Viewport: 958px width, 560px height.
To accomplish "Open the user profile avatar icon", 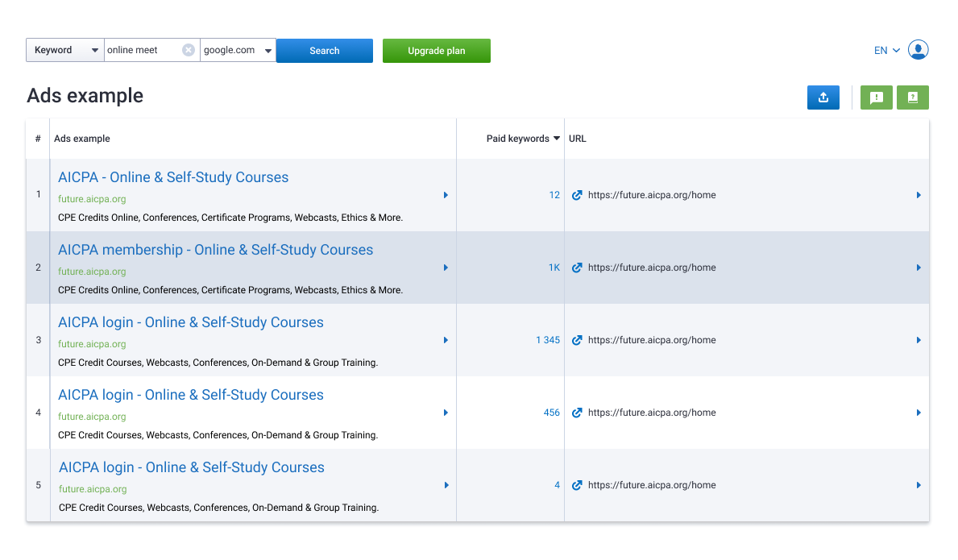I will coord(918,50).
